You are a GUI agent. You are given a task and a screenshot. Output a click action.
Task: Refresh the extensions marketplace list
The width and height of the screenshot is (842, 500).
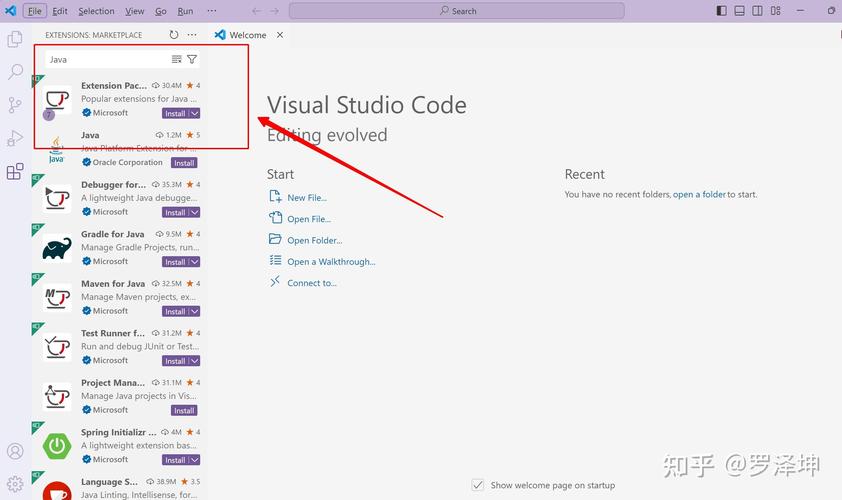pos(174,35)
